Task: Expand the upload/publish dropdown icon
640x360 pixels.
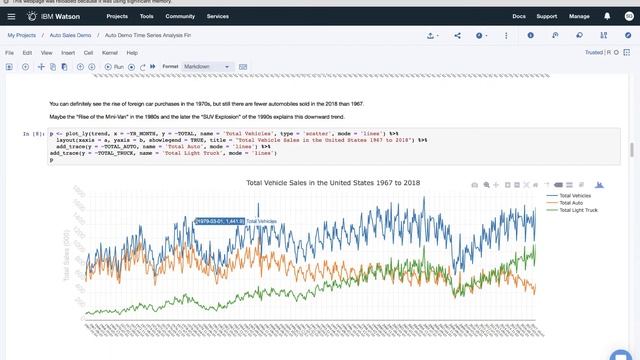Action: 432,36
